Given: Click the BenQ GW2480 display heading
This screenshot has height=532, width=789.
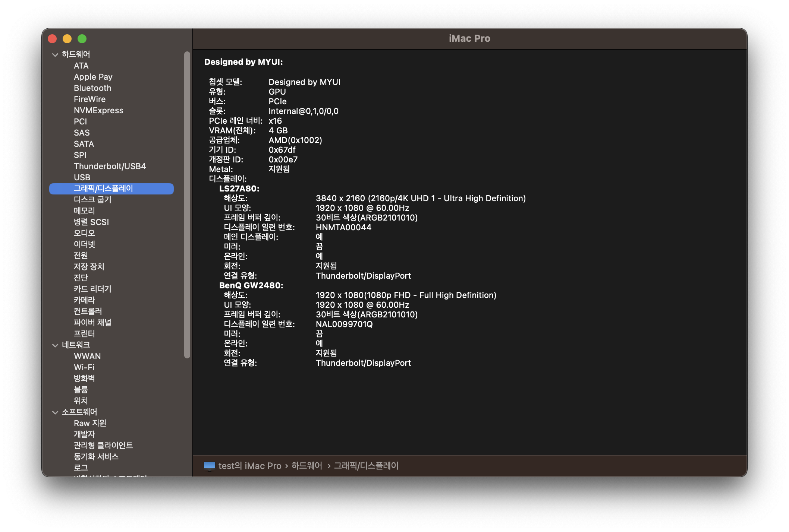Looking at the screenshot, I should tap(251, 286).
